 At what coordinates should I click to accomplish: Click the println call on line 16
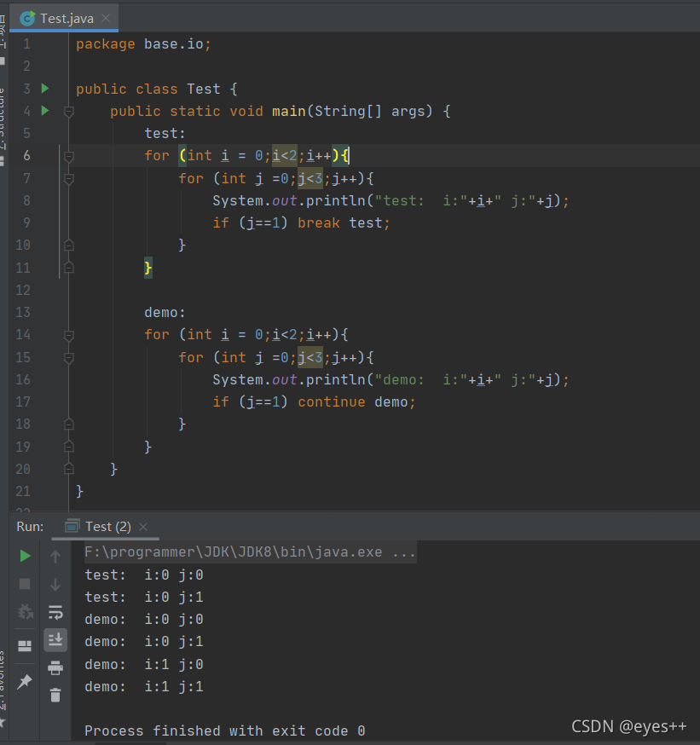pyautogui.click(x=390, y=380)
